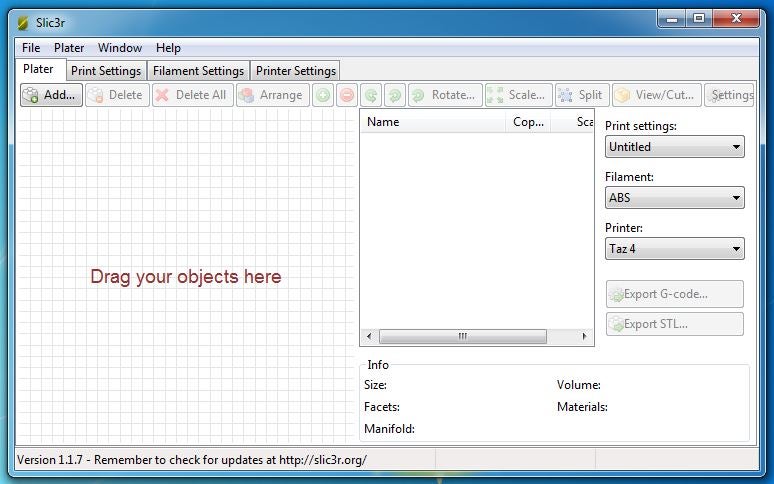This screenshot has height=484, width=774.
Task: Open the Scale... tool
Action: pos(519,95)
